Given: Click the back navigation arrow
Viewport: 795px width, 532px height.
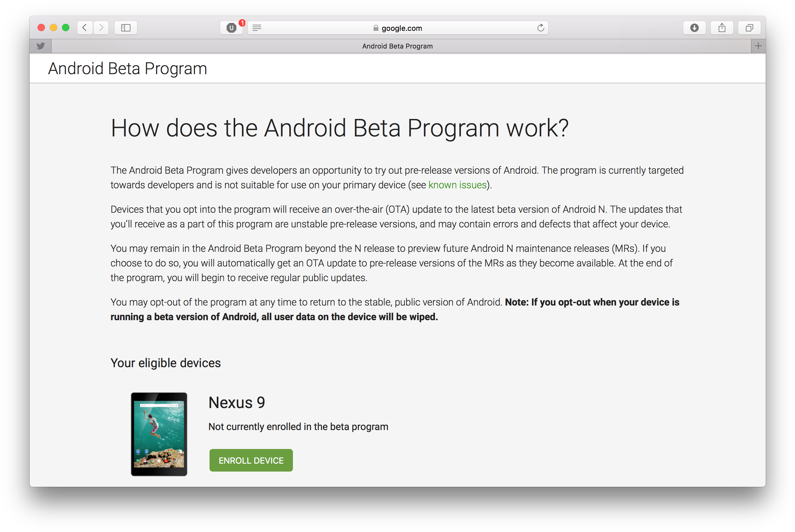Looking at the screenshot, I should coord(85,28).
